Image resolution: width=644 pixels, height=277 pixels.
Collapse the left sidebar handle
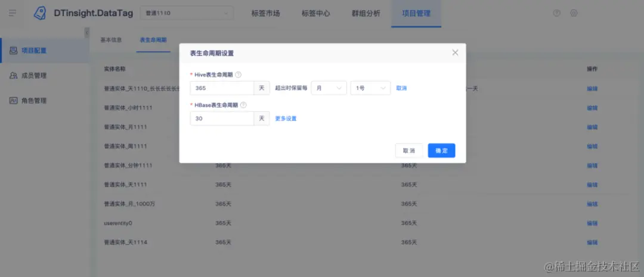86,33
